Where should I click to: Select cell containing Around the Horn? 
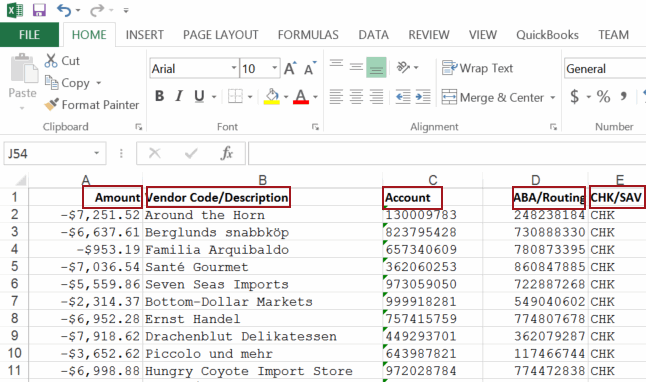(x=262, y=215)
